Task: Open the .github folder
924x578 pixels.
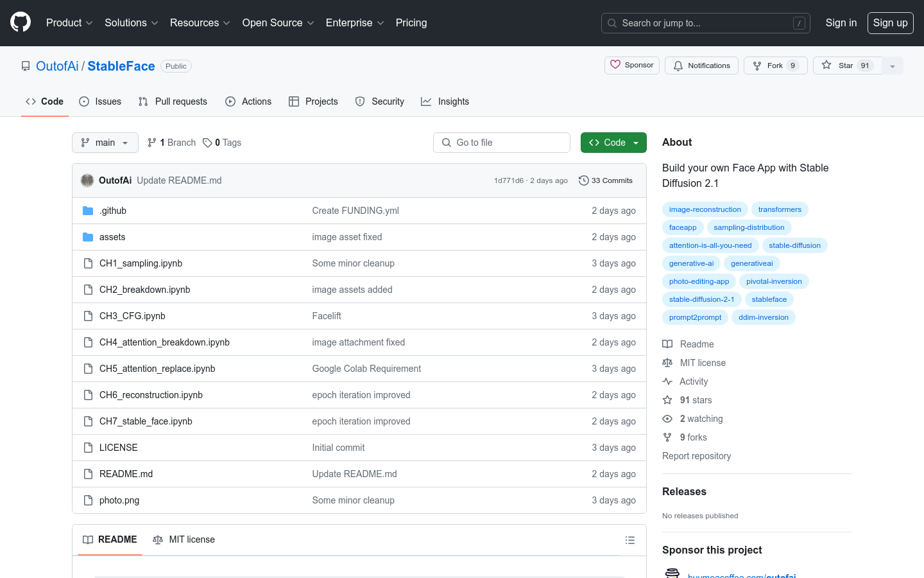Action: point(113,211)
